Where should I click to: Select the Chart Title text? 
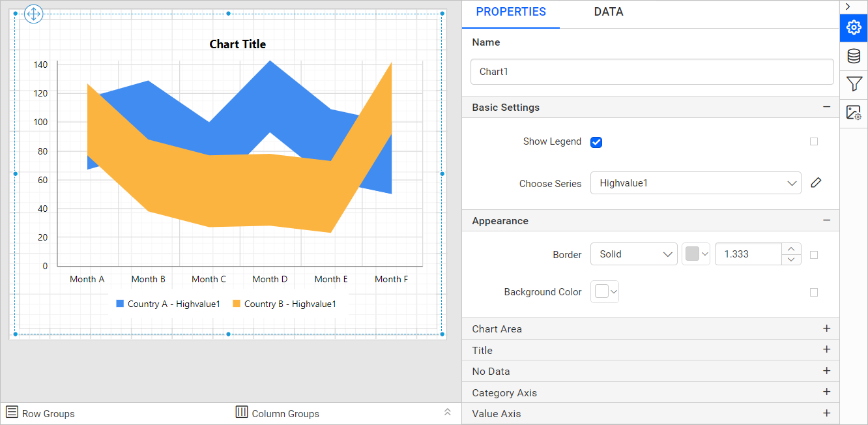click(x=238, y=44)
